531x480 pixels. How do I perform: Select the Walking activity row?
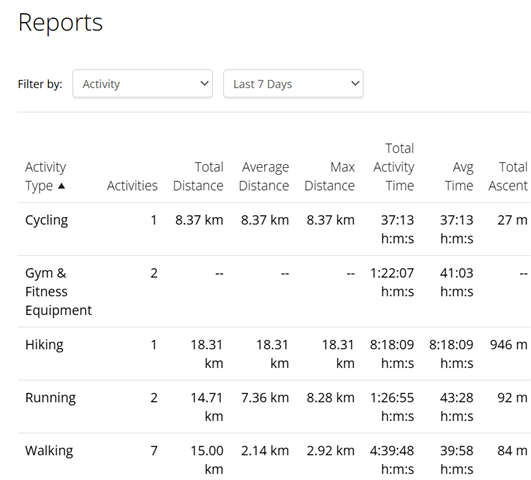tap(274, 457)
